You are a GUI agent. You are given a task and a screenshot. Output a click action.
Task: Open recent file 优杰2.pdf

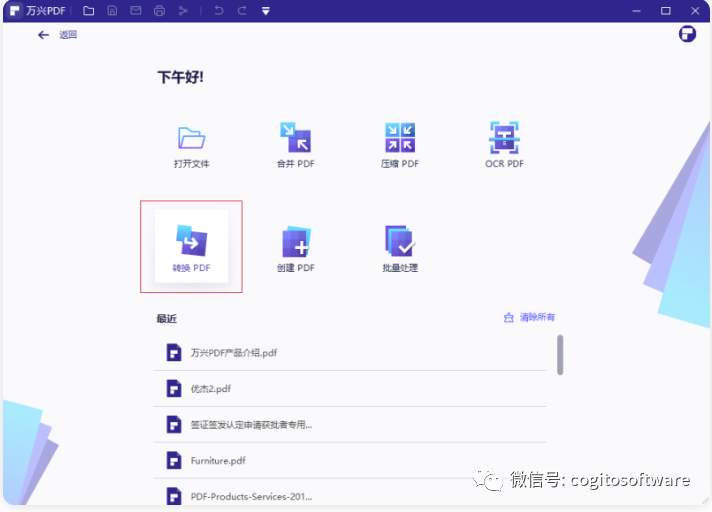350,389
